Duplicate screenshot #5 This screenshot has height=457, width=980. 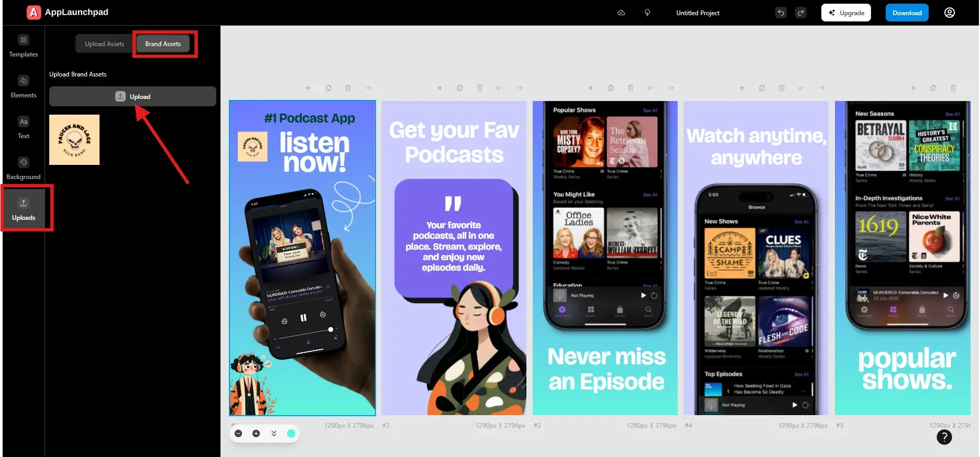pos(933,88)
